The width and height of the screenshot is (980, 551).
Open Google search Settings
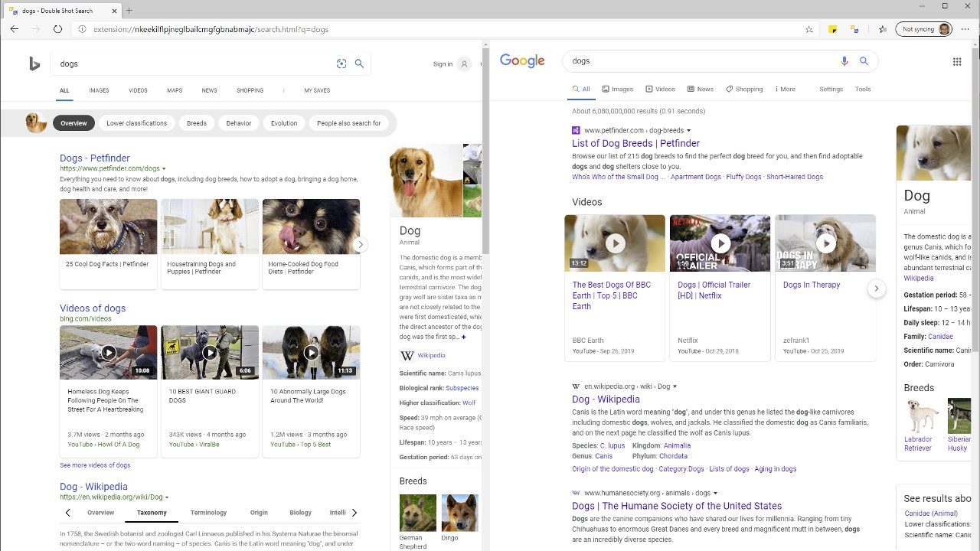click(x=831, y=90)
